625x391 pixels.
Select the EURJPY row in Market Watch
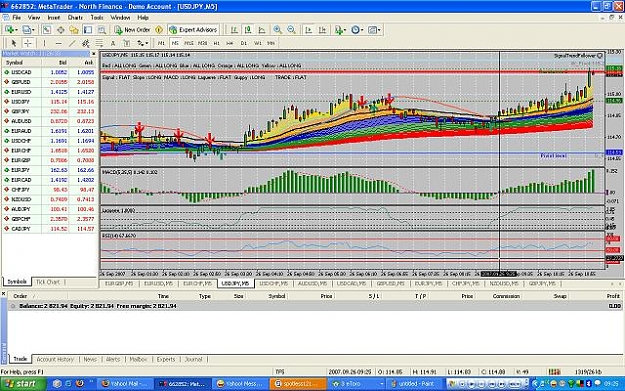tap(49, 170)
